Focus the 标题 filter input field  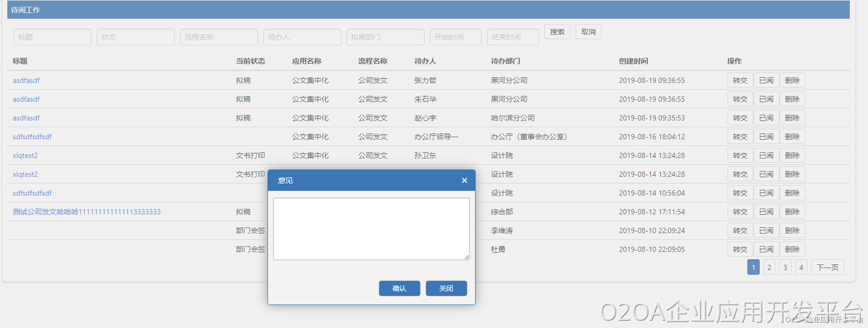(52, 37)
